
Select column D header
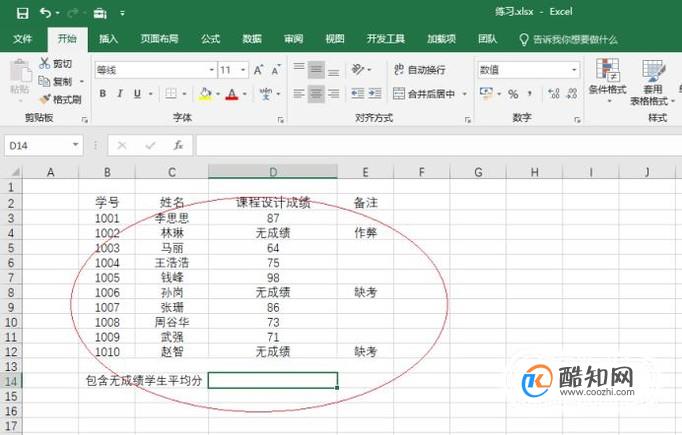(273, 172)
